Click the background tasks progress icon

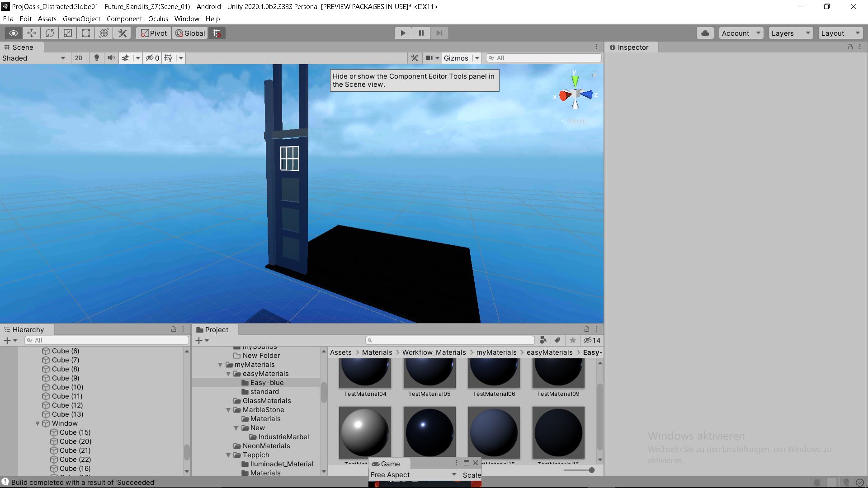pos(859,482)
